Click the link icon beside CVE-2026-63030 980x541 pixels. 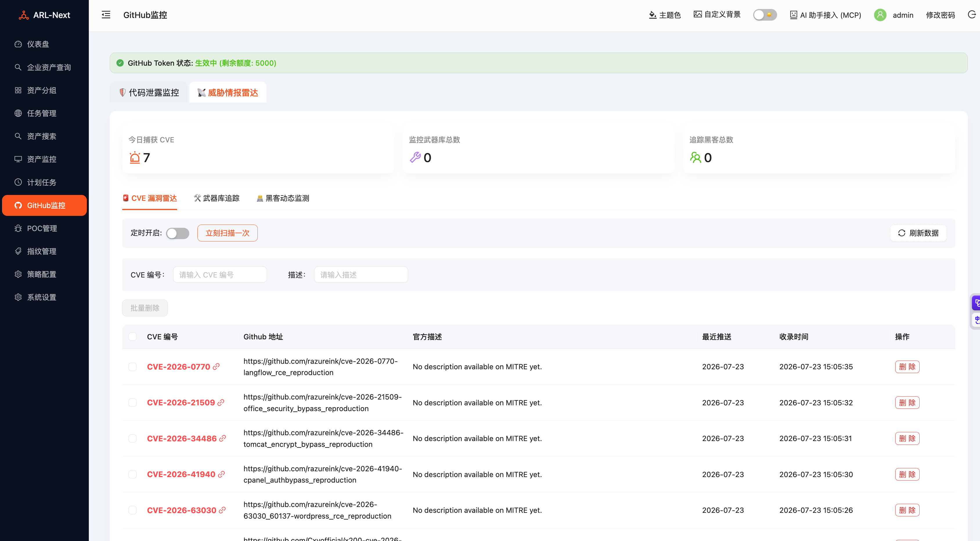pos(222,510)
